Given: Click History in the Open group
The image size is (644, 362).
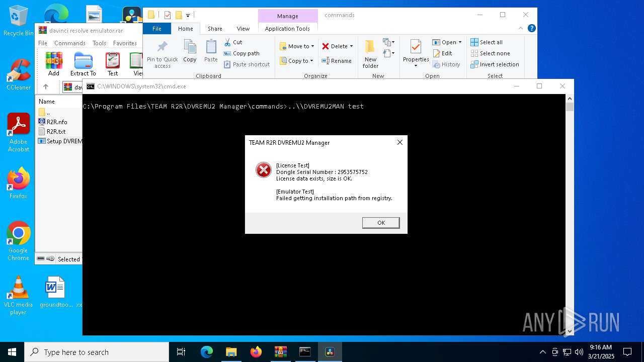Looking at the screenshot, I should (x=446, y=64).
